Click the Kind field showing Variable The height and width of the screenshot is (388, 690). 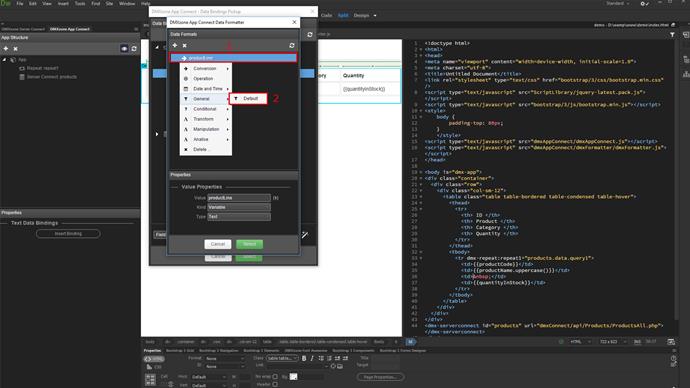(239, 207)
